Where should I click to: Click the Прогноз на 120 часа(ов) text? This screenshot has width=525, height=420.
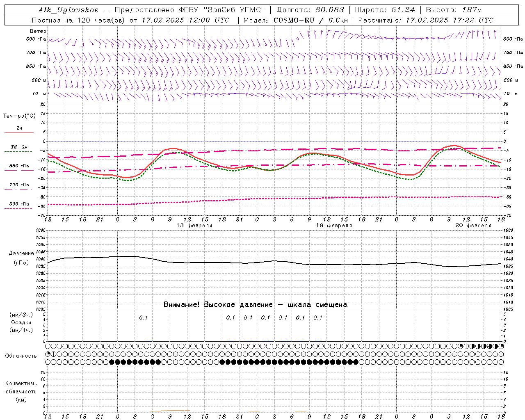79,20
